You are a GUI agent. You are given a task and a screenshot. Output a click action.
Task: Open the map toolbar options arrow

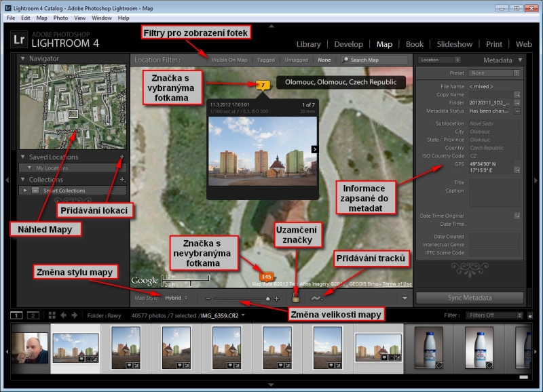[x=405, y=298]
